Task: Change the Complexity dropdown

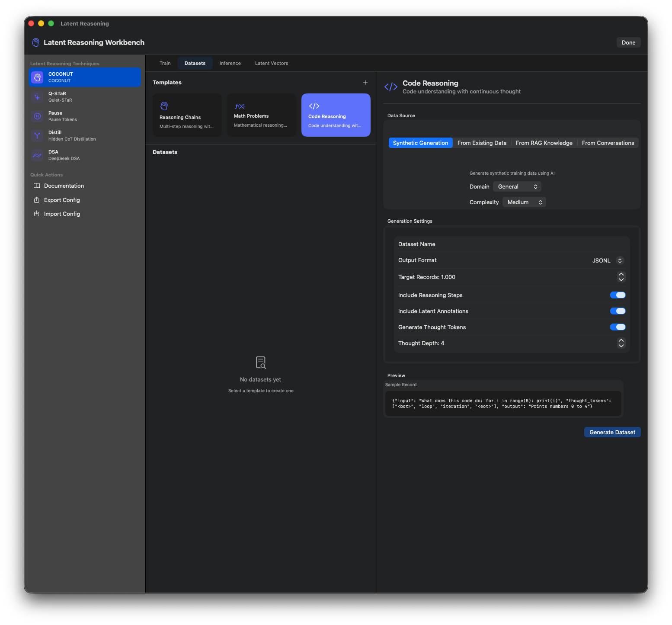Action: point(524,202)
